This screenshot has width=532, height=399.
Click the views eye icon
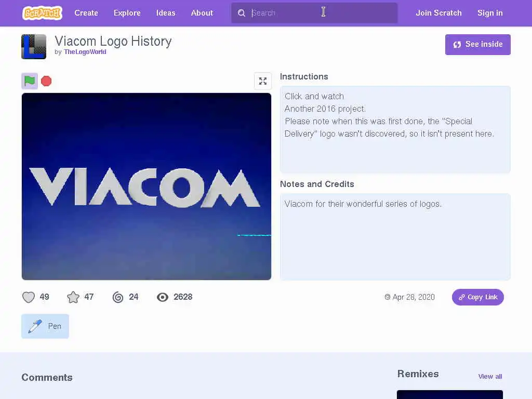(x=163, y=297)
